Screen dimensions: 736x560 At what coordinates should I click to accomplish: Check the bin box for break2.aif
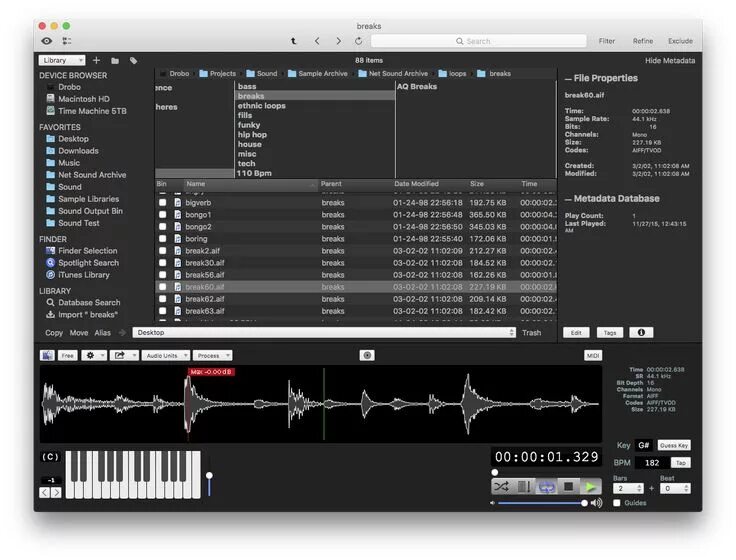point(162,251)
